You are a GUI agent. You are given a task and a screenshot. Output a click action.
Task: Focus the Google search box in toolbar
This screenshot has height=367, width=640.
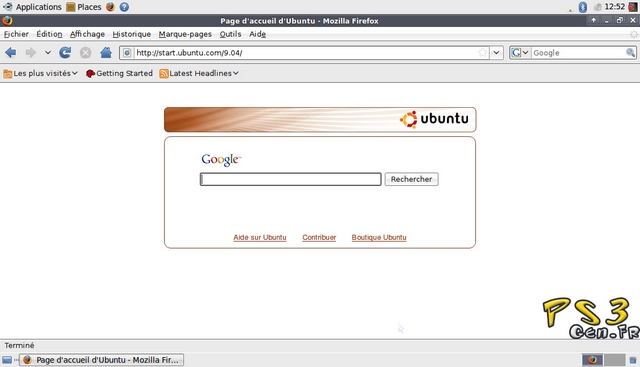tap(578, 53)
